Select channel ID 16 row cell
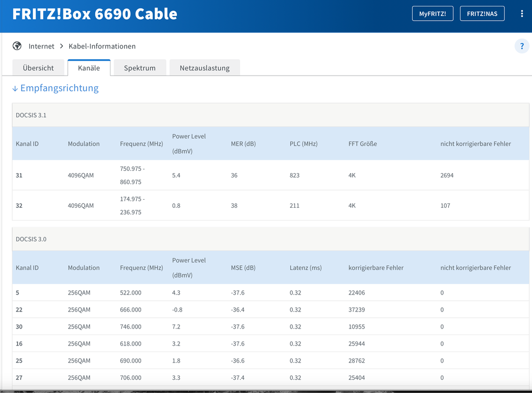This screenshot has height=393, width=532. click(19, 343)
